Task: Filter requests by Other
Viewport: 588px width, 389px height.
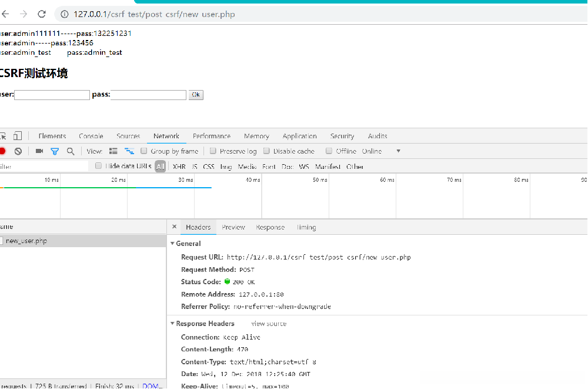Action: pyautogui.click(x=355, y=167)
